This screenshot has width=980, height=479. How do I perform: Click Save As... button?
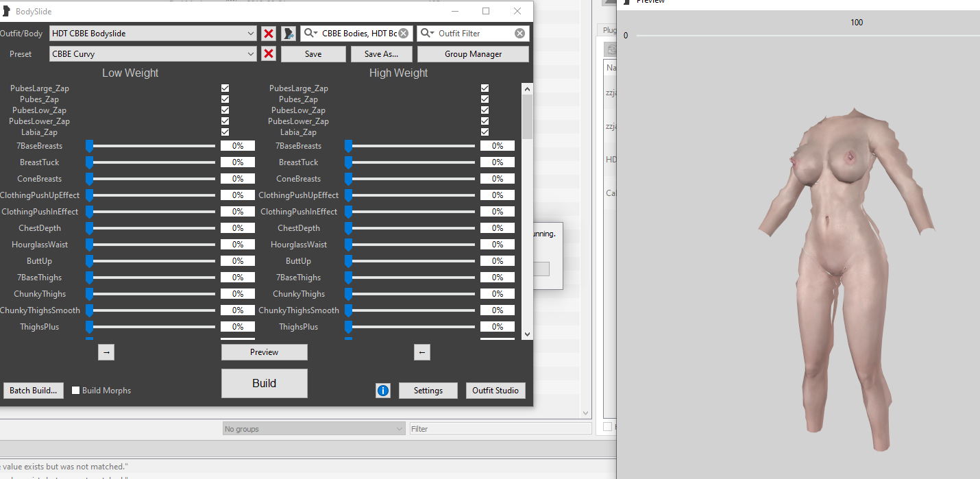point(381,54)
